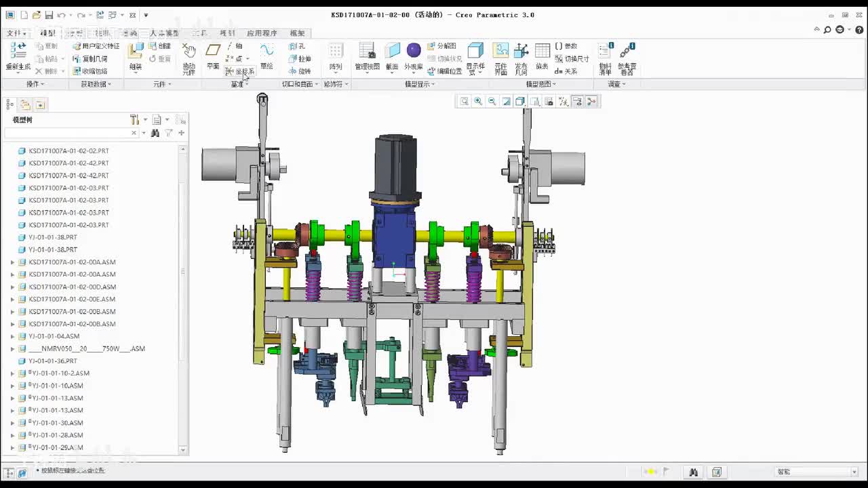This screenshot has height=488, width=868.
Task: Click the model tree search input field
Action: click(71, 133)
